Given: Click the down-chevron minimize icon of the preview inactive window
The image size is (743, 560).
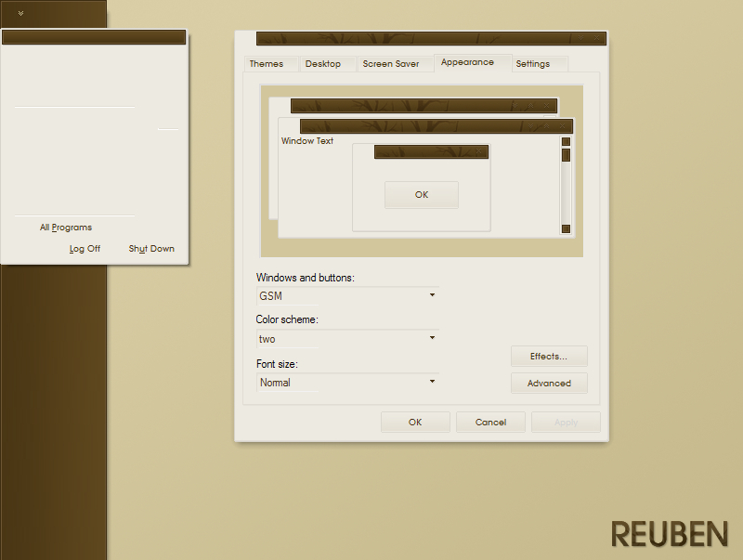Looking at the screenshot, I should pyautogui.click(x=515, y=106).
